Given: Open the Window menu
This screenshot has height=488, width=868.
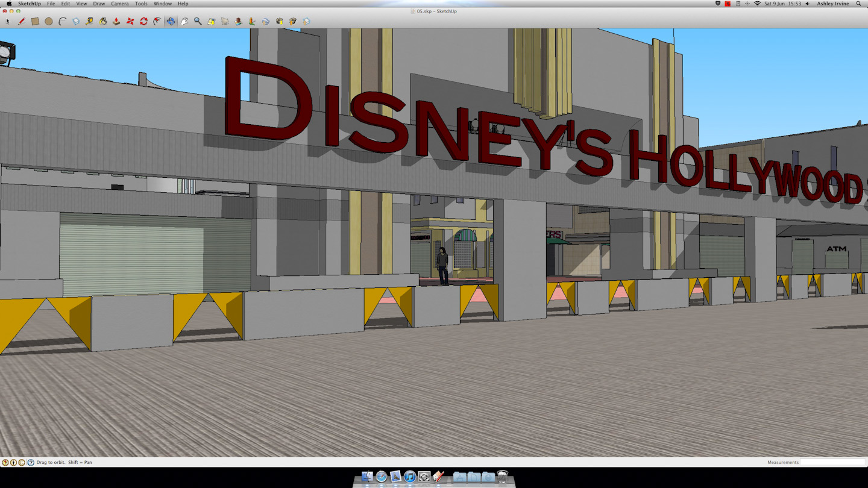Looking at the screenshot, I should [x=163, y=4].
